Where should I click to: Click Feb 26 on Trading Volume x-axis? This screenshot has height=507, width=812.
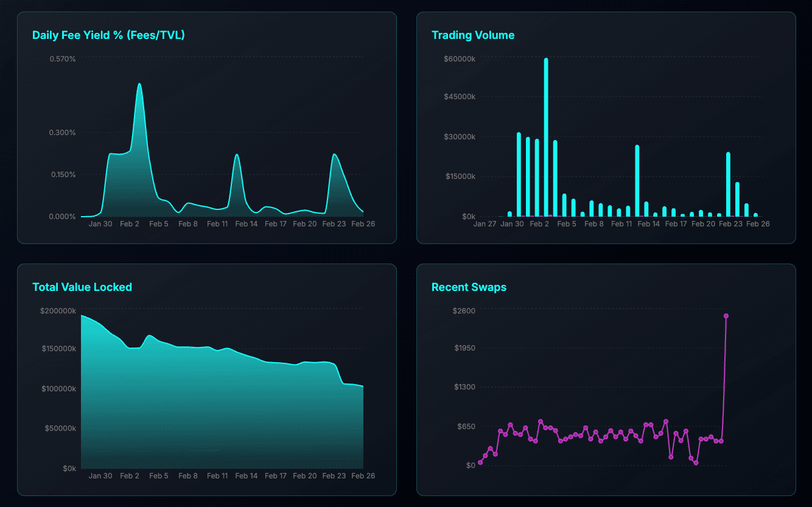coord(758,224)
